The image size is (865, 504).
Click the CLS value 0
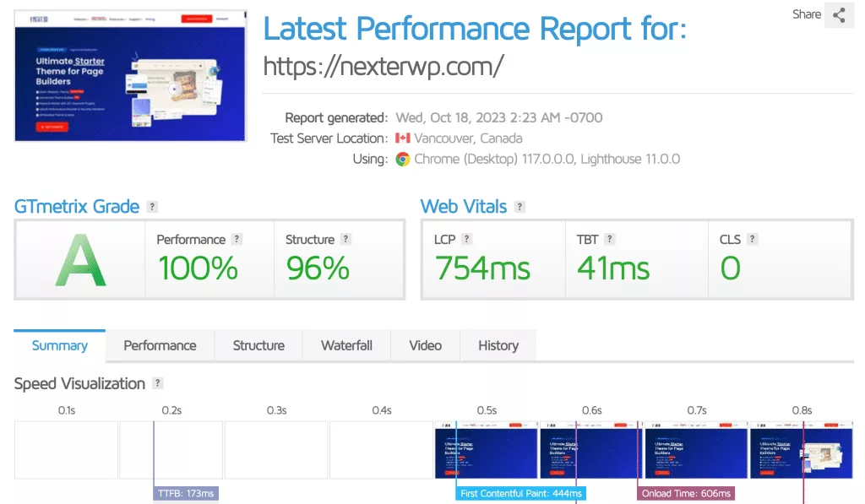pyautogui.click(x=731, y=268)
